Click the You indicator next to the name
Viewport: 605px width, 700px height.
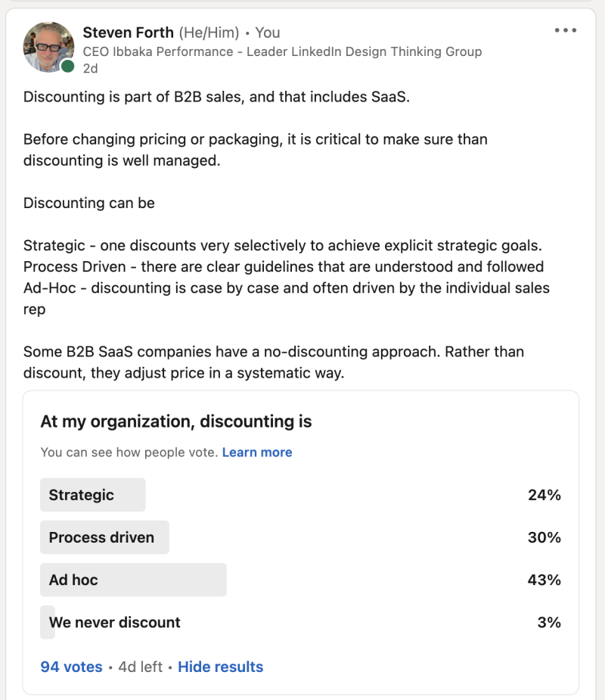269,33
